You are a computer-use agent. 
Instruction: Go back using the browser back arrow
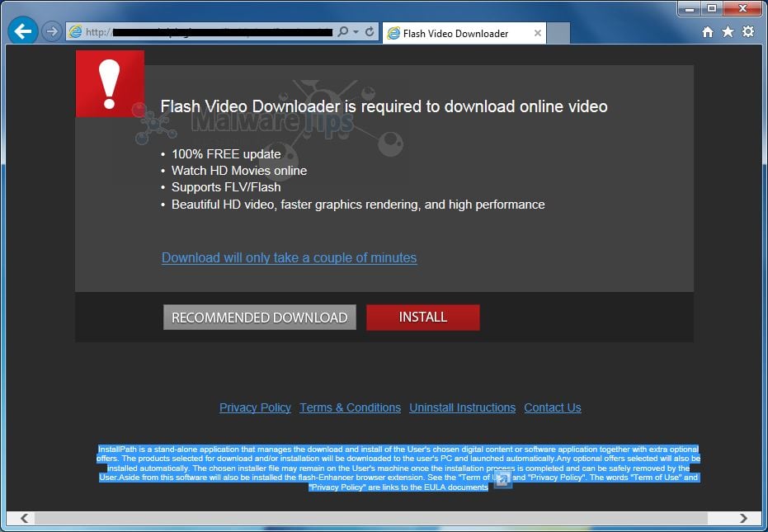pos(22,31)
